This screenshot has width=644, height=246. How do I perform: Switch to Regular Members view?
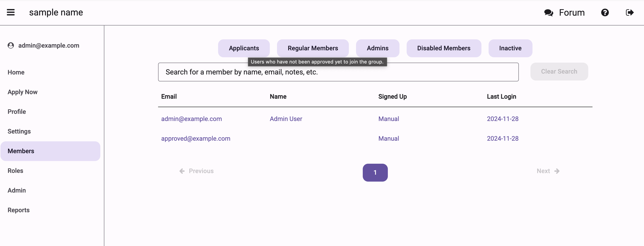click(x=313, y=48)
